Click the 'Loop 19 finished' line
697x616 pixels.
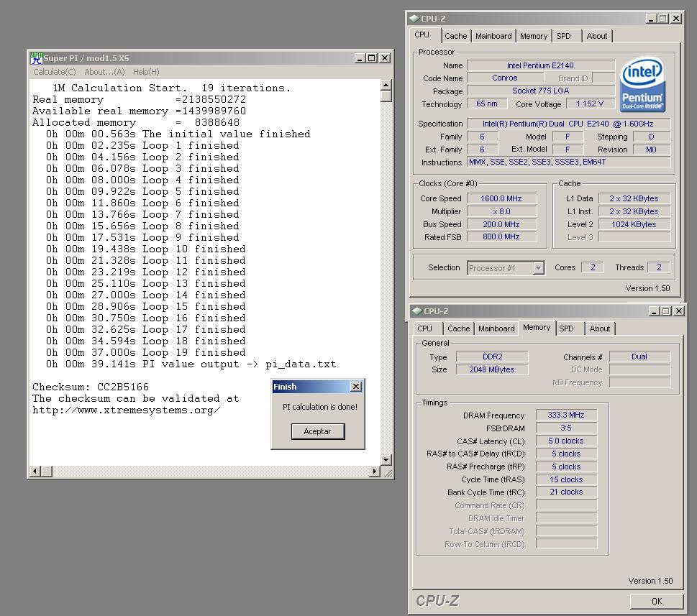coord(146,353)
